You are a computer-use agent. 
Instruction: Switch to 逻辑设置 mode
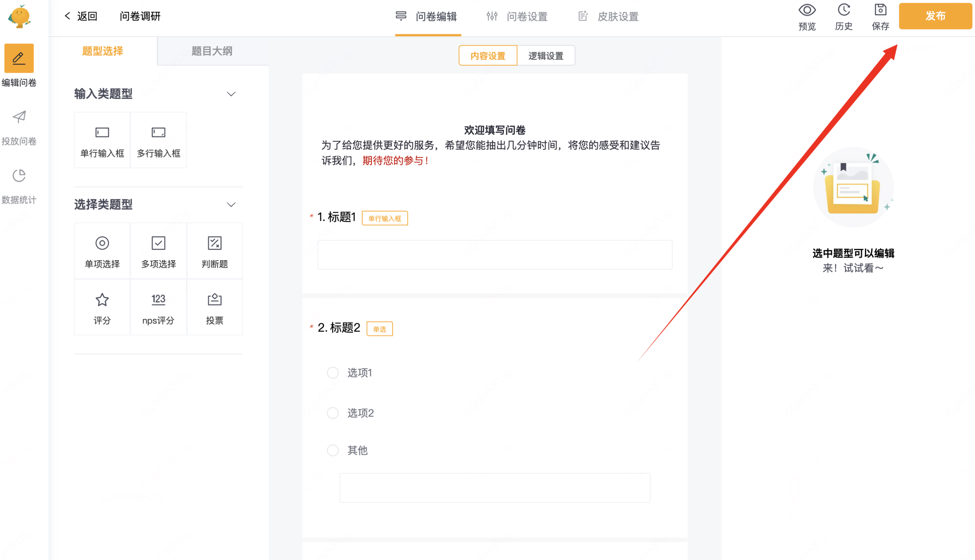(545, 56)
